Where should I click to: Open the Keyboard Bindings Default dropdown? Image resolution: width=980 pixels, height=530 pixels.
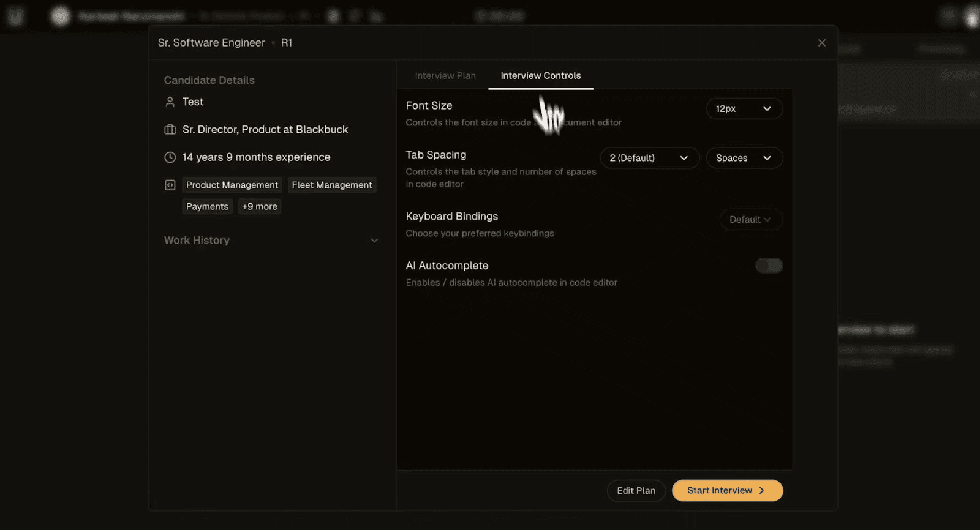[x=751, y=219]
